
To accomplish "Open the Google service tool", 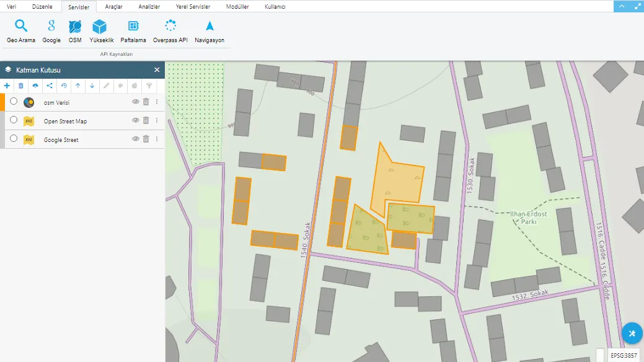I will [x=51, y=31].
